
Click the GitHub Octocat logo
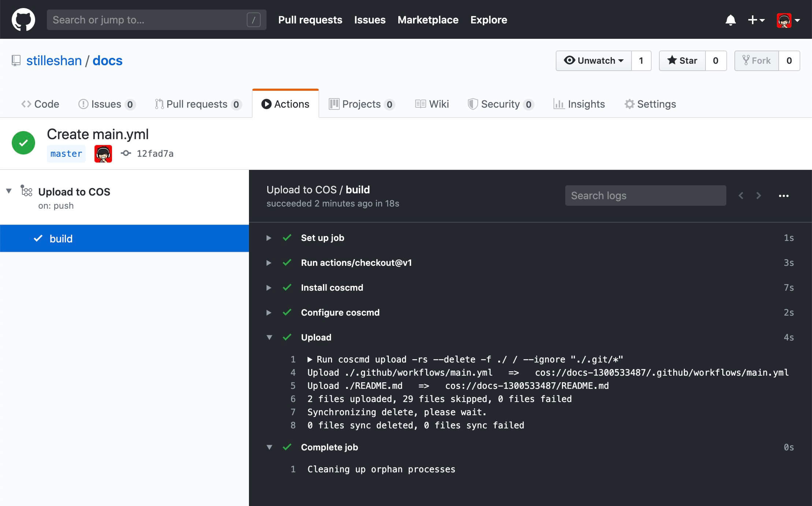click(x=23, y=20)
